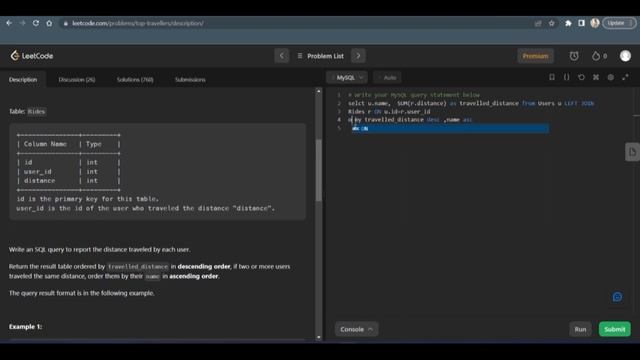The width and height of the screenshot is (640, 360).
Task: Open the Problem List
Action: pyautogui.click(x=321, y=56)
